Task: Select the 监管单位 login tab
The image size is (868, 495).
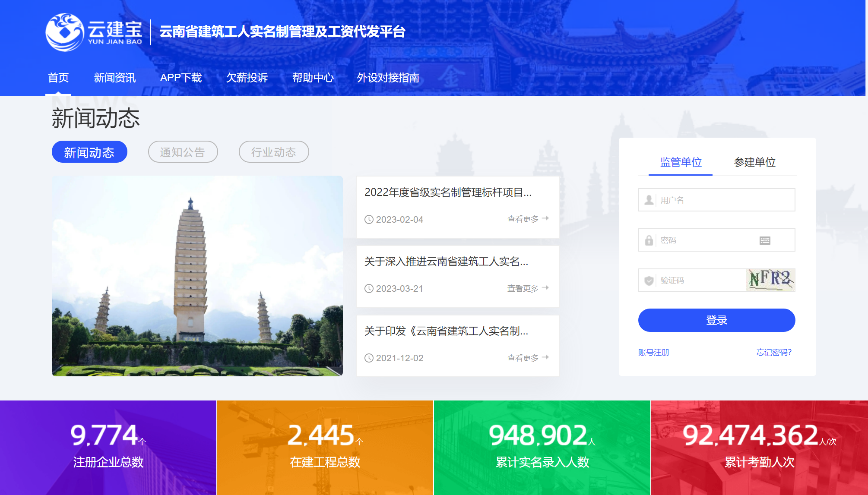Action: point(681,162)
